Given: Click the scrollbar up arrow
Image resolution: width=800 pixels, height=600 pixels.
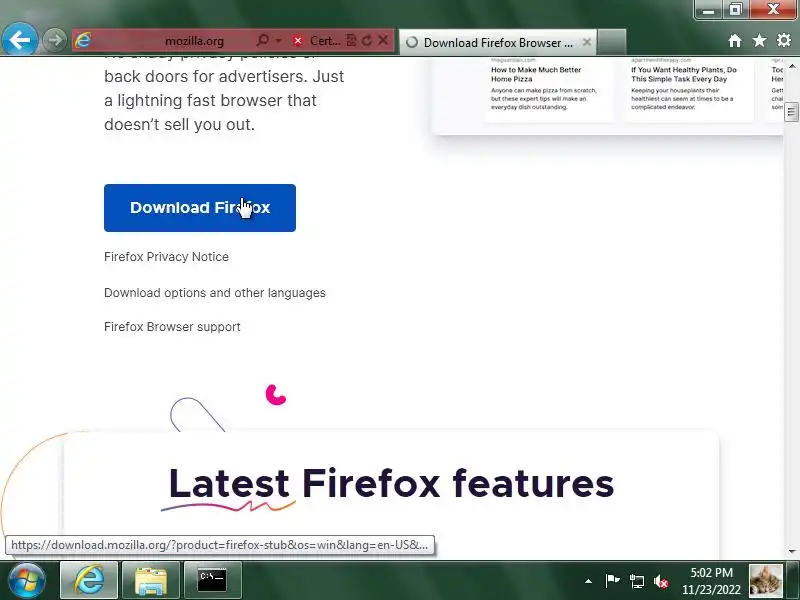Looking at the screenshot, I should (x=792, y=66).
